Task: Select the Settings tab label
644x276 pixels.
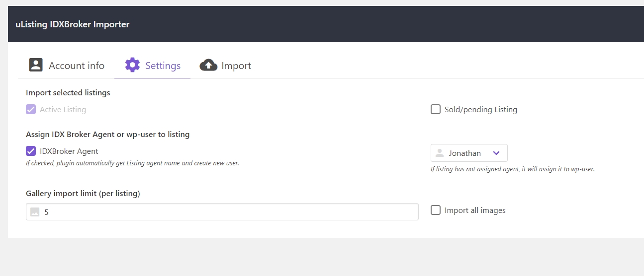Action: coord(163,66)
